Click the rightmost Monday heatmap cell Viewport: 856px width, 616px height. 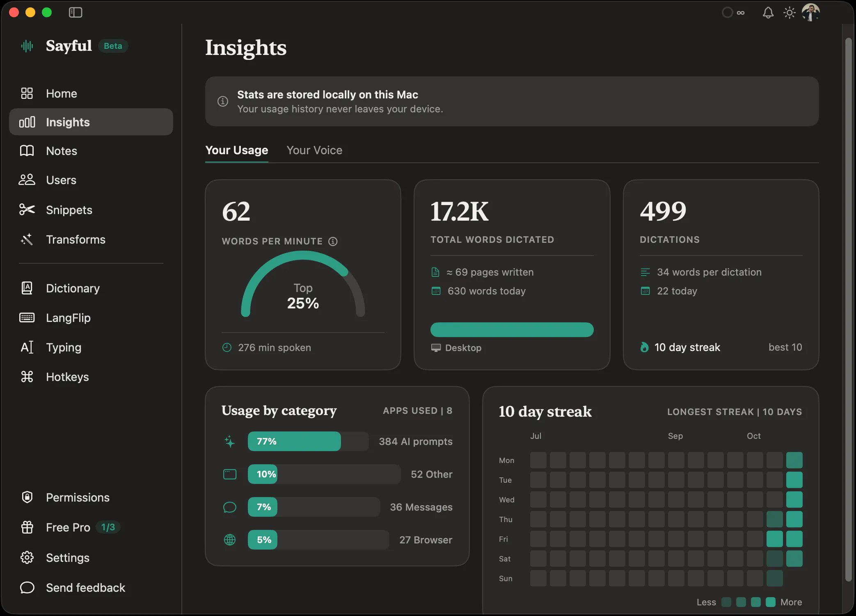(x=794, y=460)
